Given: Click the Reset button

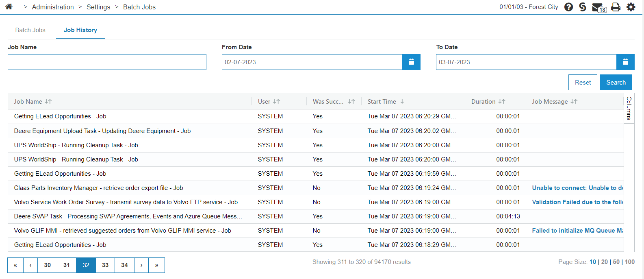Looking at the screenshot, I should (x=583, y=83).
